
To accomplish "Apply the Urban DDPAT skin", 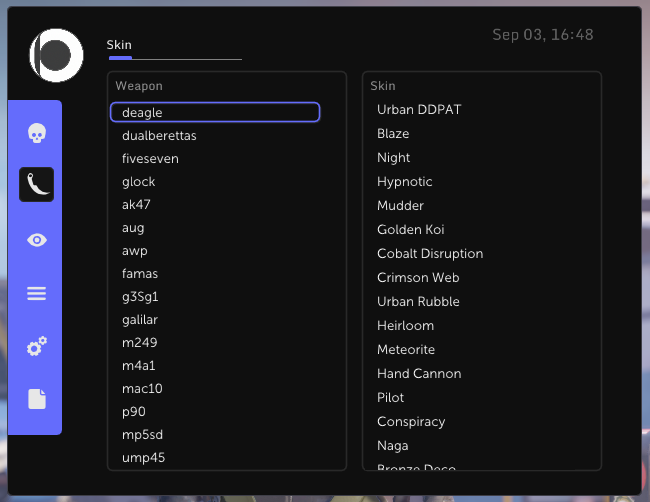I will tap(419, 110).
